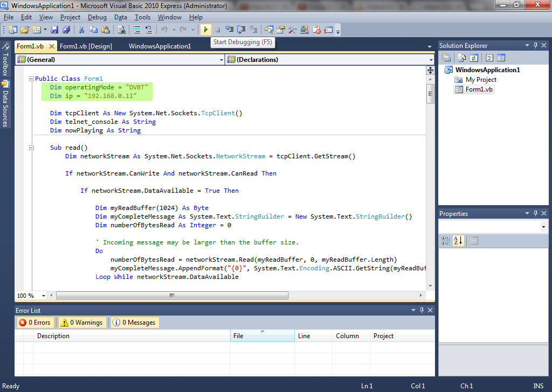Click the Save All toolbar icon

[x=66, y=30]
